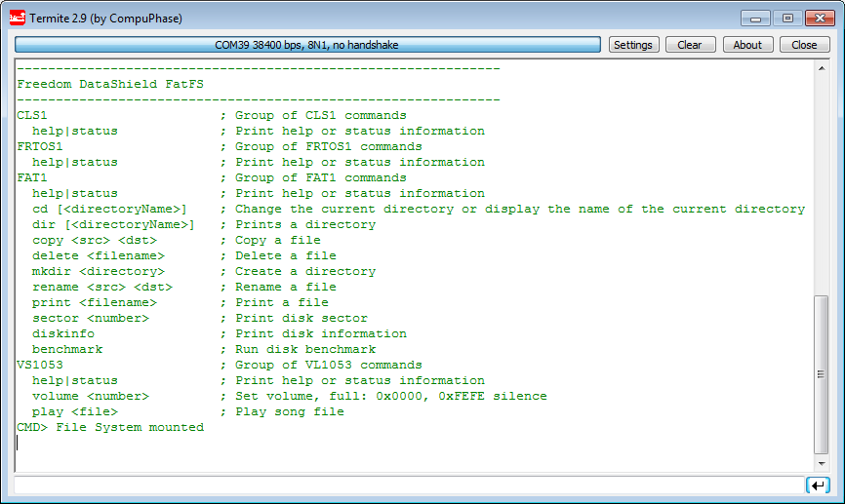Click the Close button in toolbar
Screen dimensions: 845x504
(804, 45)
